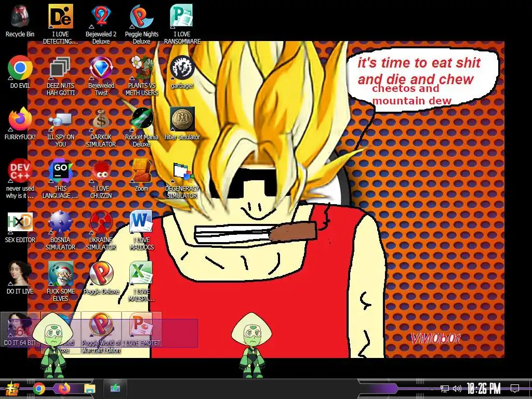The height and width of the screenshot is (399, 532).
Task: Click the Peridot desktop pet over the left icons
Action: pyautogui.click(x=53, y=345)
